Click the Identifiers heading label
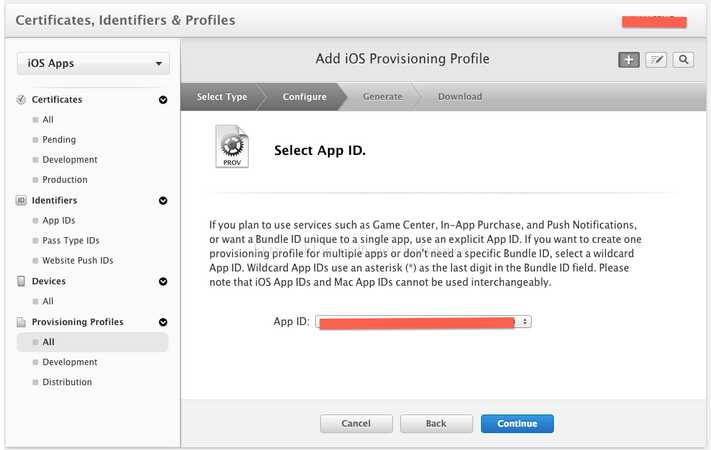Screen dimensions: 711x450 (x=54, y=200)
